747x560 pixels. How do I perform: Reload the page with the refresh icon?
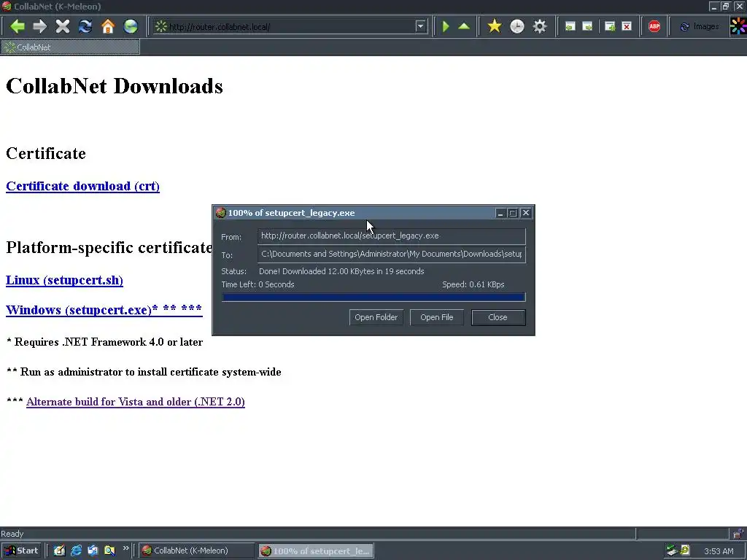coord(85,26)
